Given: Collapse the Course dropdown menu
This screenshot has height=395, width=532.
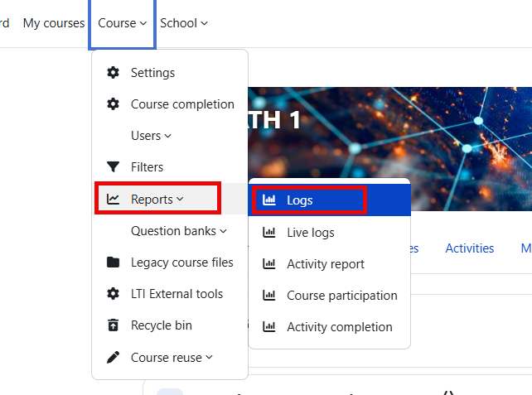Looking at the screenshot, I should (x=122, y=23).
